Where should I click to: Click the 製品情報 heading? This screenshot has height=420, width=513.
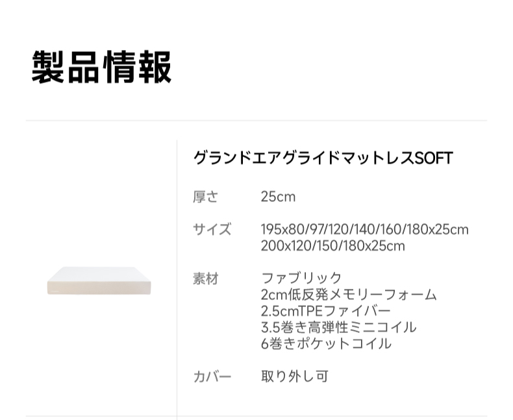[x=102, y=67]
